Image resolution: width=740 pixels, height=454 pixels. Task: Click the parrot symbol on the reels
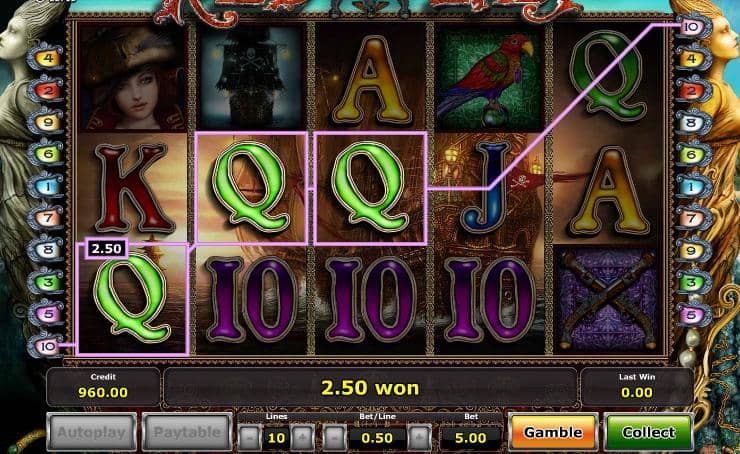[489, 78]
